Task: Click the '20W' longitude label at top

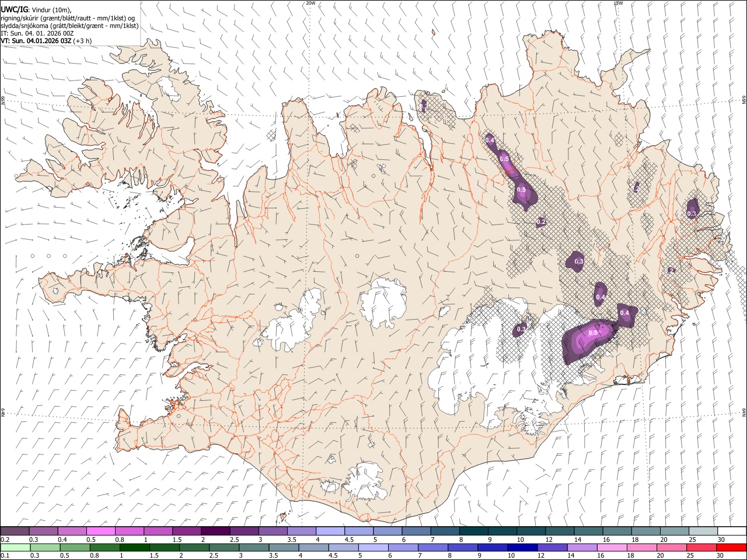Action: [x=310, y=3]
